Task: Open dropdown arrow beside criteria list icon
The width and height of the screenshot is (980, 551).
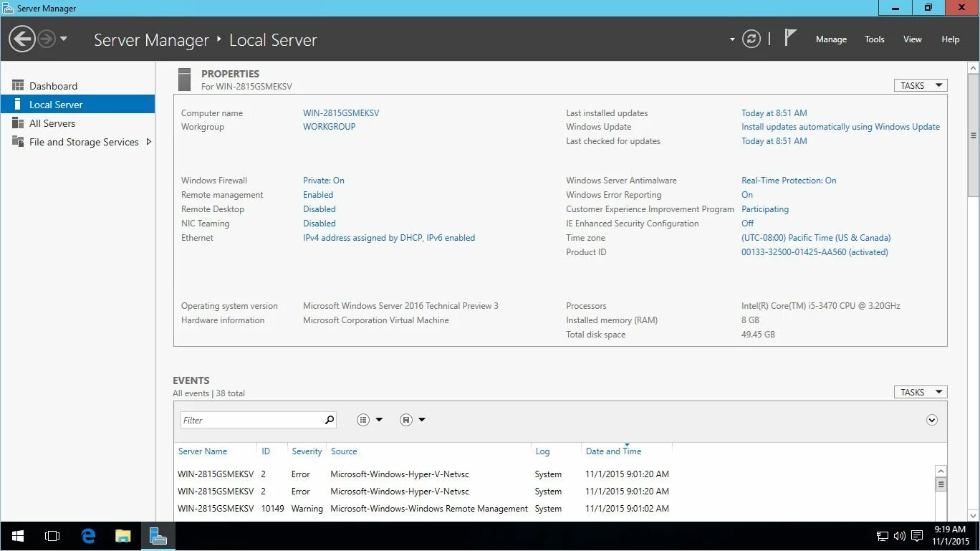Action: 379,420
